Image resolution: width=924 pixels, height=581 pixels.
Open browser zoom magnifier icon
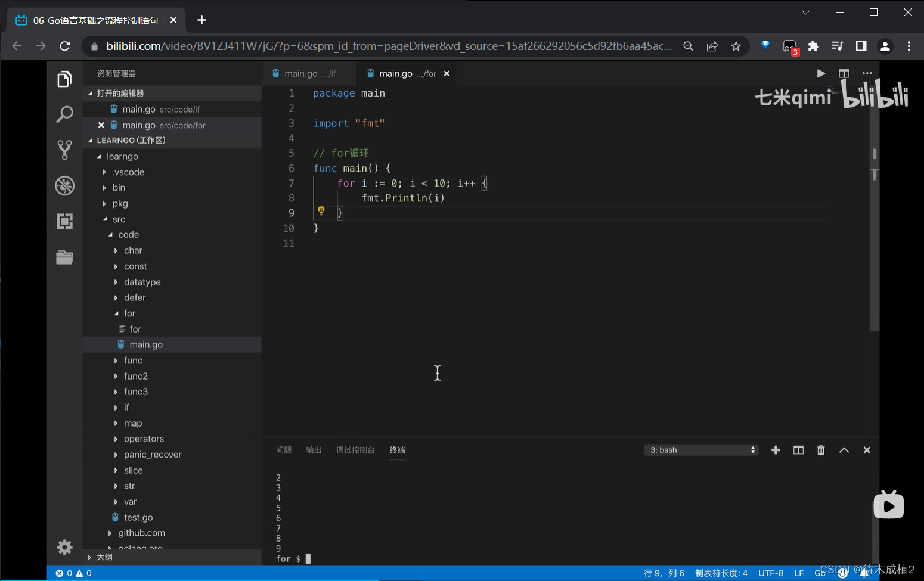tap(689, 46)
